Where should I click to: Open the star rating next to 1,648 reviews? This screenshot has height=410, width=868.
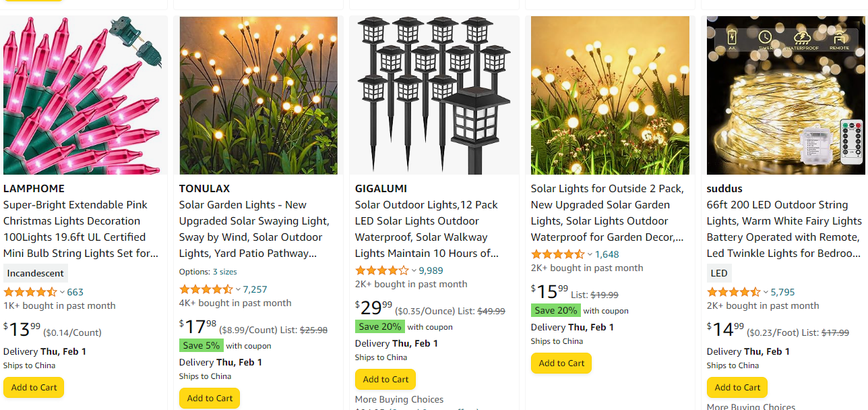558,254
